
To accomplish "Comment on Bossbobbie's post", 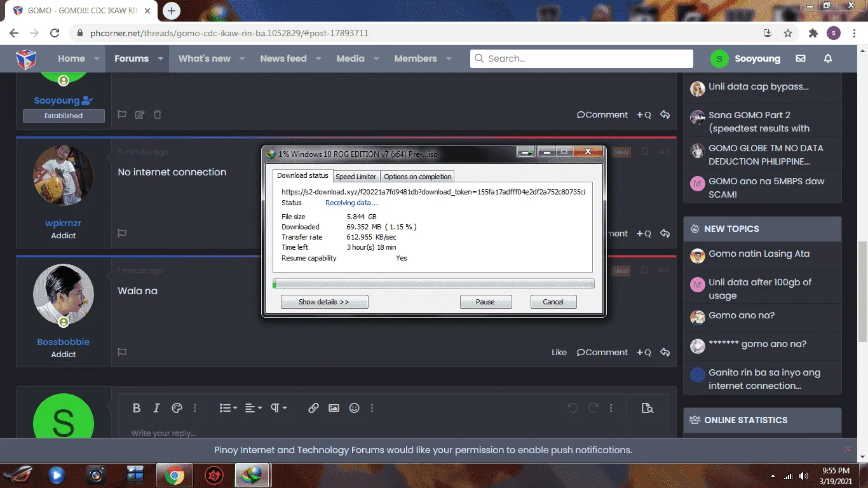I will pos(602,352).
